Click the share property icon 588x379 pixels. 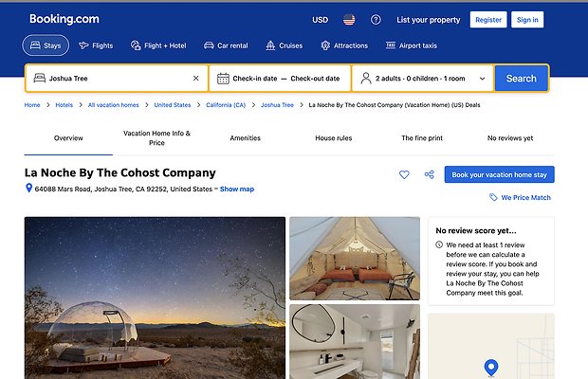tap(430, 174)
